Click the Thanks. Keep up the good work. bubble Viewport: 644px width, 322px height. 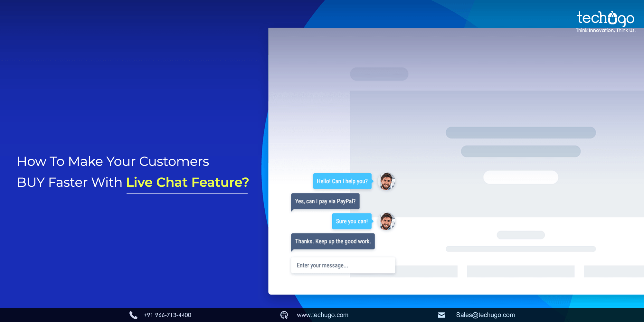pos(333,241)
